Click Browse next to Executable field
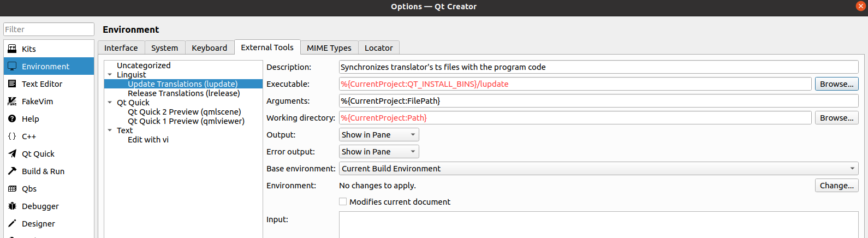This screenshot has width=868, height=238. (836, 84)
